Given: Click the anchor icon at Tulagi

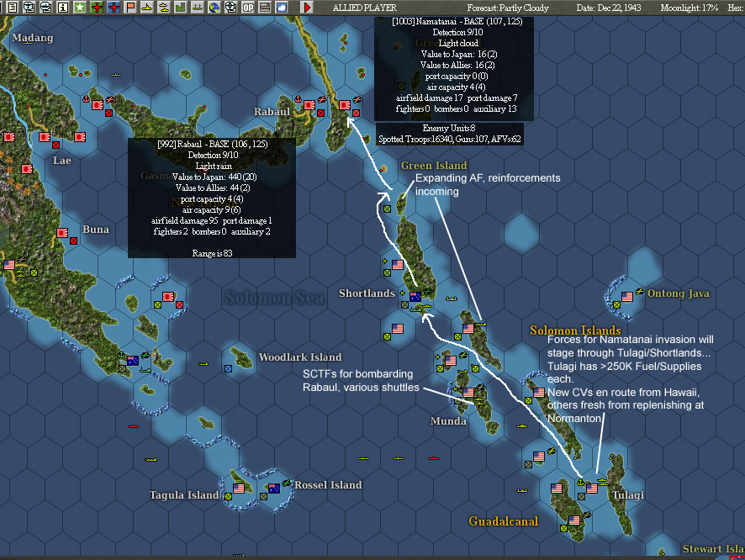Looking at the screenshot, I should point(580,482).
